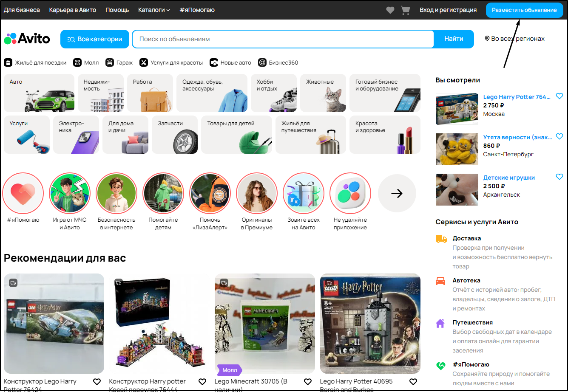
Task: Open the Путешествия house service
Action: tap(440, 323)
